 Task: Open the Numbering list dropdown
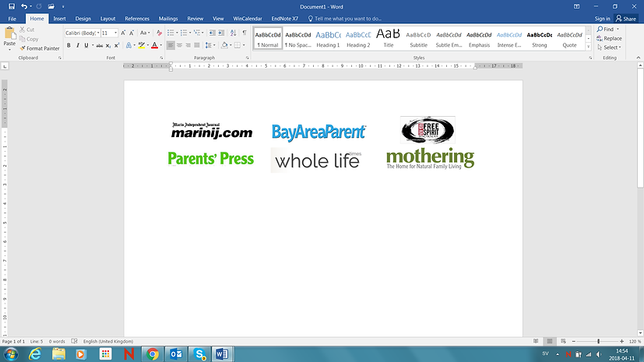point(190,33)
